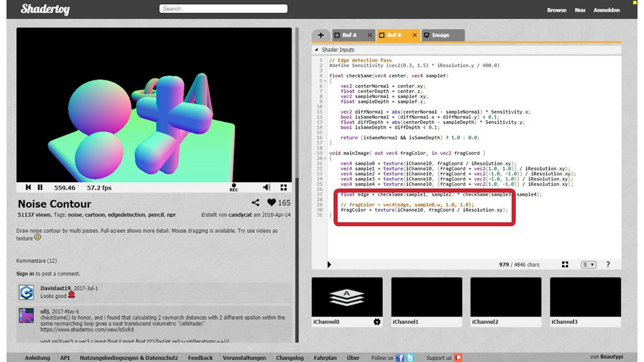Screen dimensions: 644x362
Task: Open the Image tab
Action: (441, 35)
